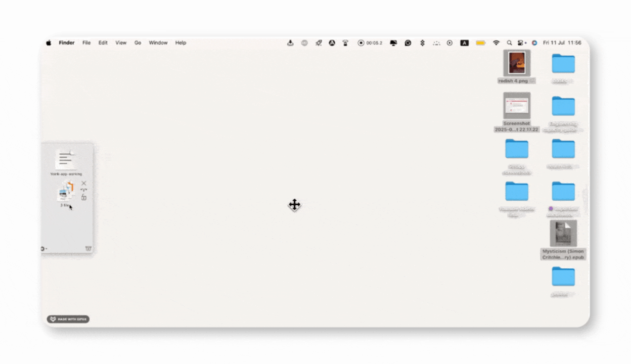The image size is (631, 364).
Task: Click the X icon beside the 3 files stack
Action: (x=84, y=183)
